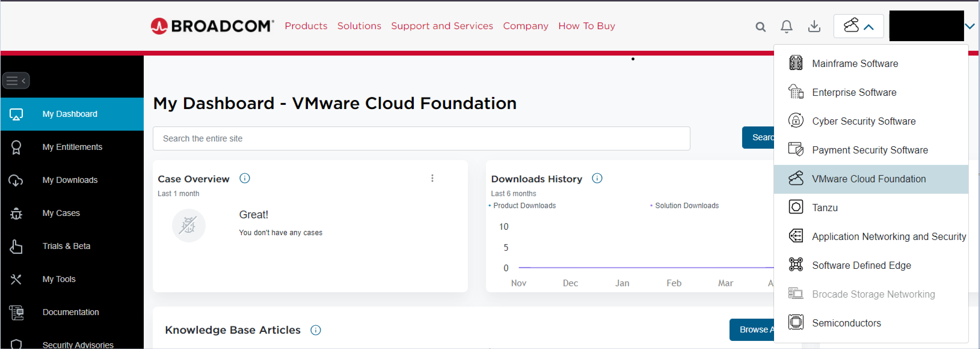Select Cyber Security Software division
The width and height of the screenshot is (980, 349).
coord(871,121)
